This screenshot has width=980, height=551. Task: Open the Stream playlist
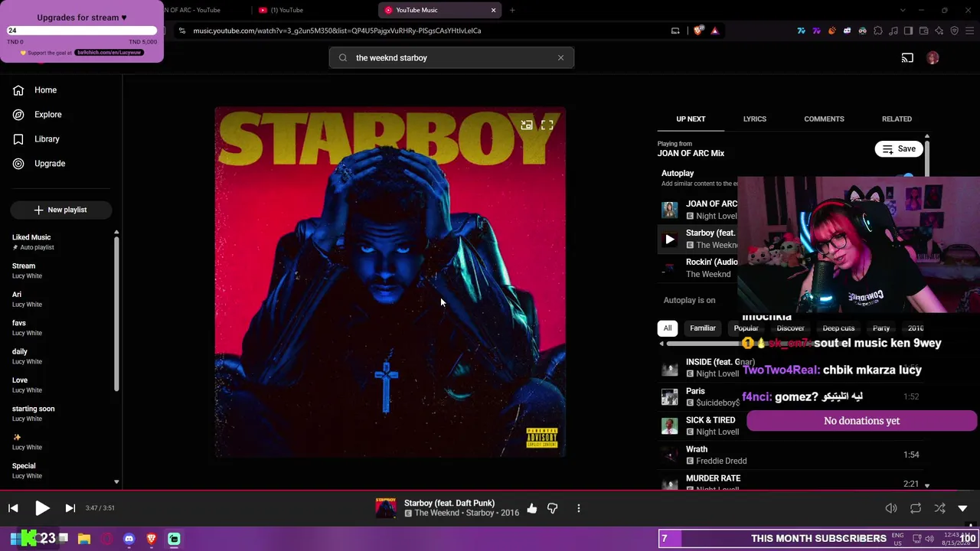point(27,270)
